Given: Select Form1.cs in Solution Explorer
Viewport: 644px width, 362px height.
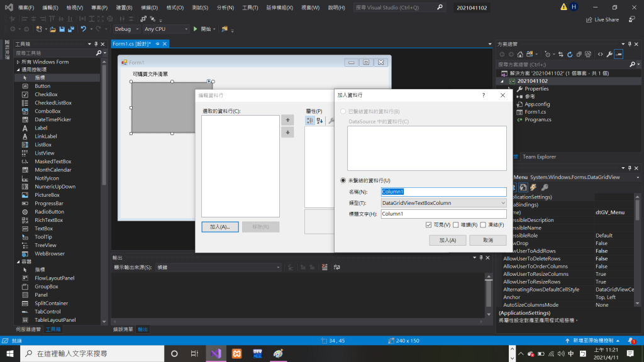Looking at the screenshot, I should 535,112.
